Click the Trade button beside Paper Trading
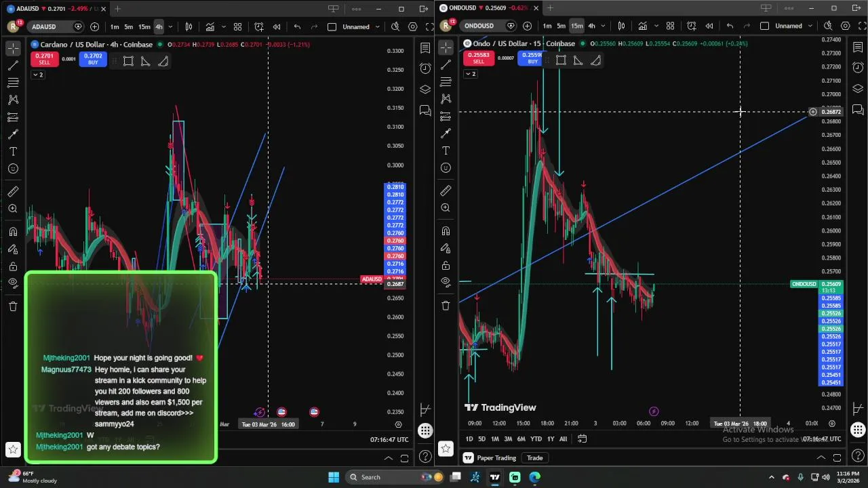868x488 pixels. [534, 458]
